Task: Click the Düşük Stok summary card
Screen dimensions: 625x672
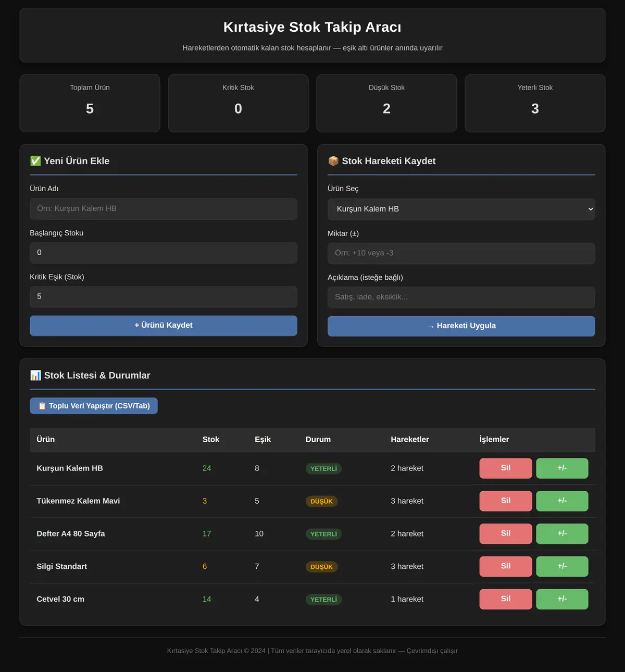Action: point(386,103)
